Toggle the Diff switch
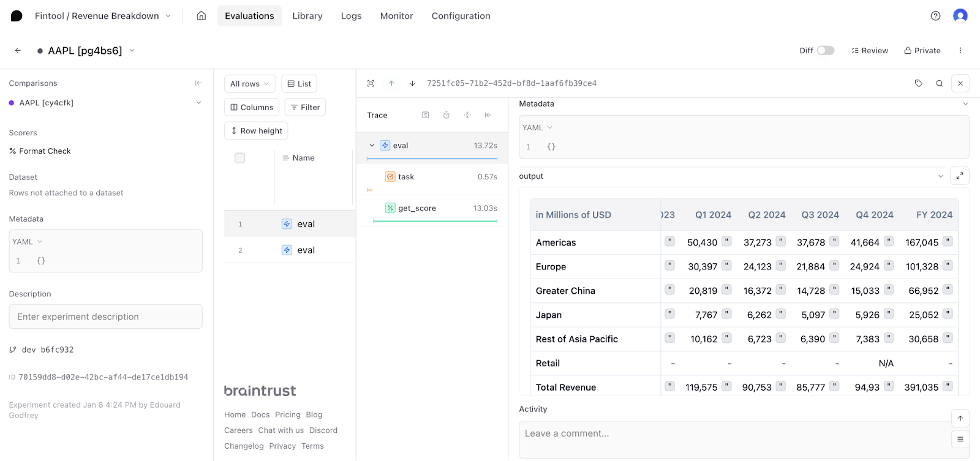 pos(825,51)
